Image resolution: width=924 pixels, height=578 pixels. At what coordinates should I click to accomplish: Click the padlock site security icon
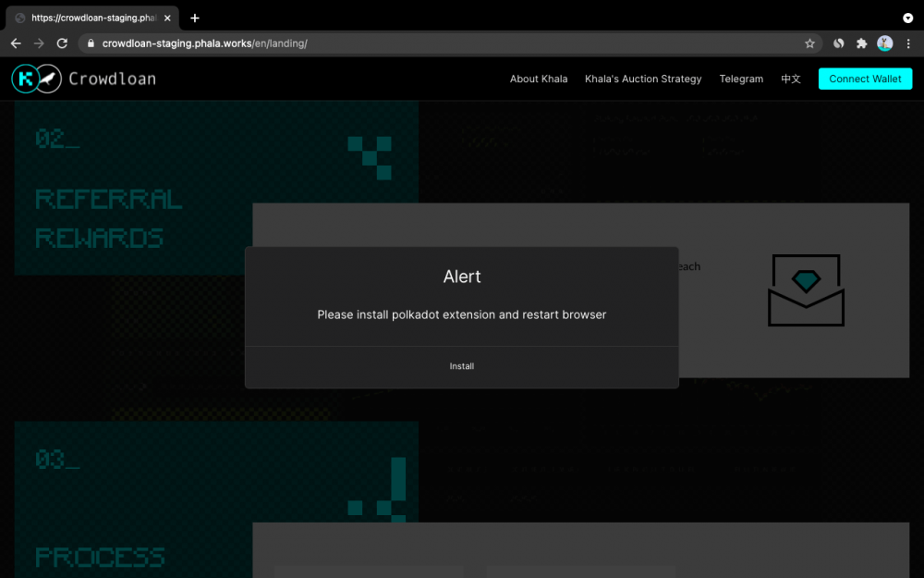91,43
